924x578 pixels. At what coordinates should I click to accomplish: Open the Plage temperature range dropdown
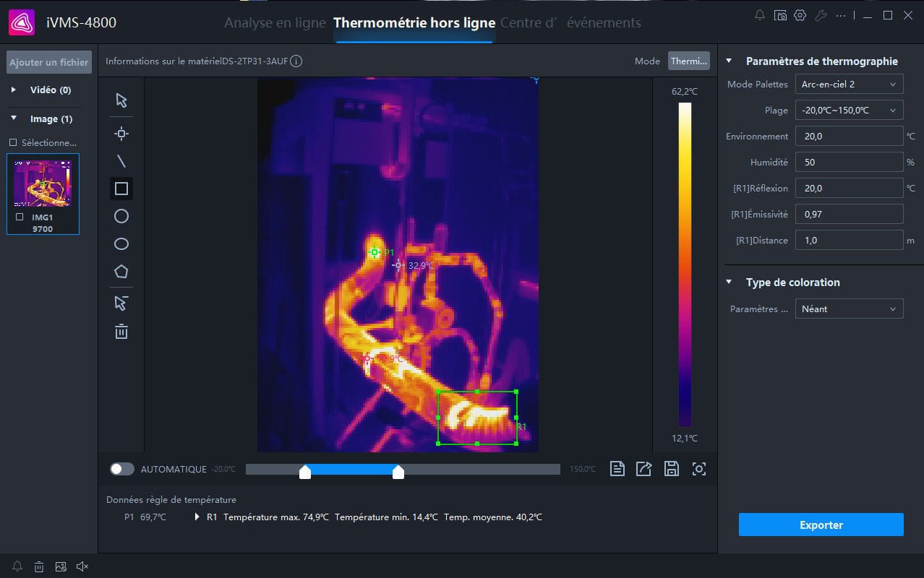coord(849,110)
